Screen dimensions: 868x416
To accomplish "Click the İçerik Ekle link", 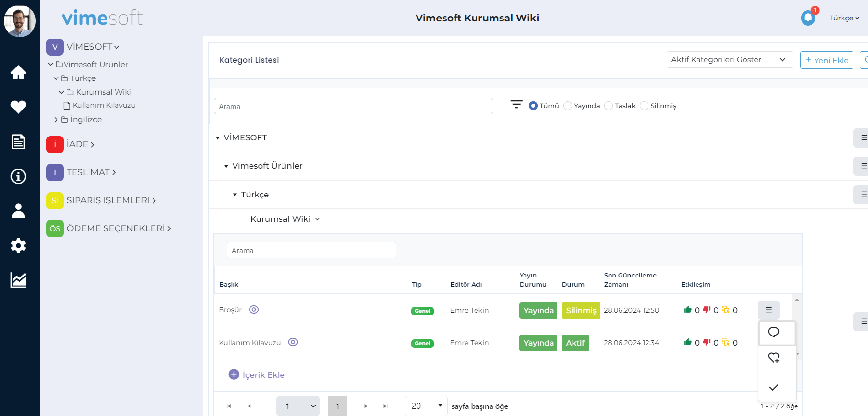I will (264, 375).
